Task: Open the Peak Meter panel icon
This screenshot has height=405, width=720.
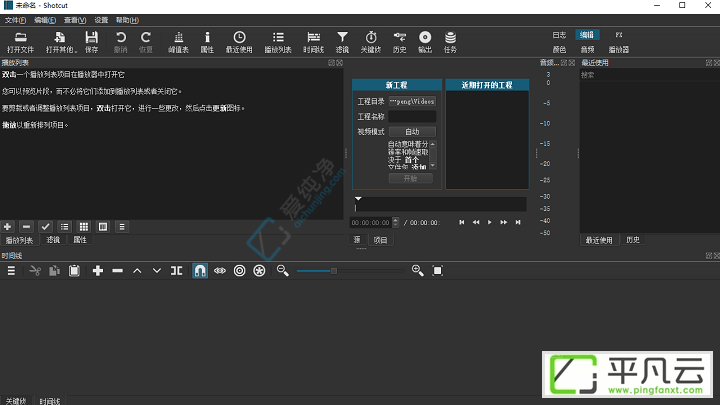Action: click(178, 42)
